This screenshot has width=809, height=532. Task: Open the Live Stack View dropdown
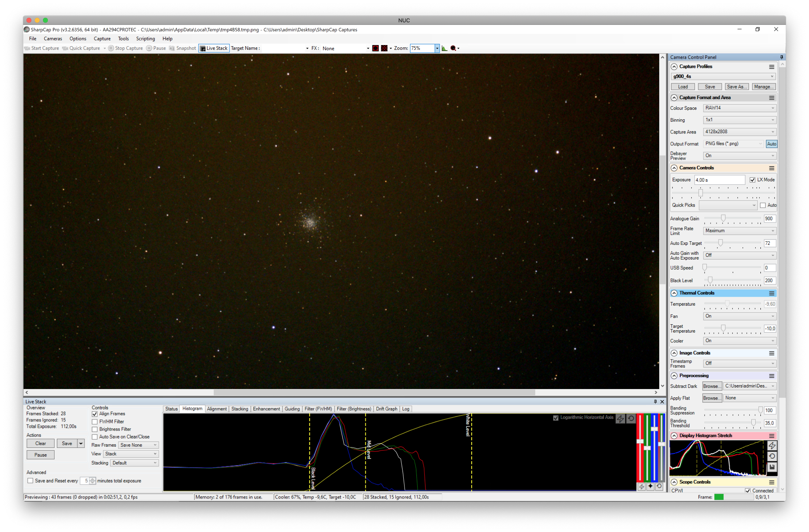coord(131,454)
